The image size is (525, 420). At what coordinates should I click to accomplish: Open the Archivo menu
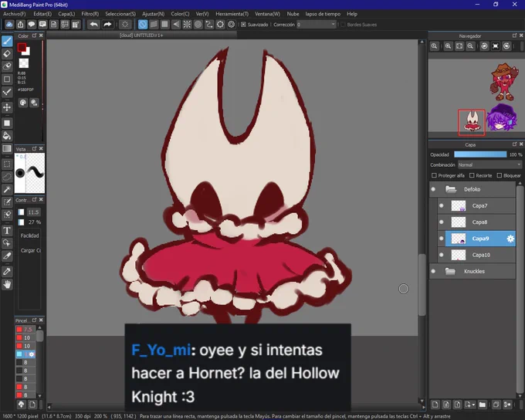tap(15, 14)
